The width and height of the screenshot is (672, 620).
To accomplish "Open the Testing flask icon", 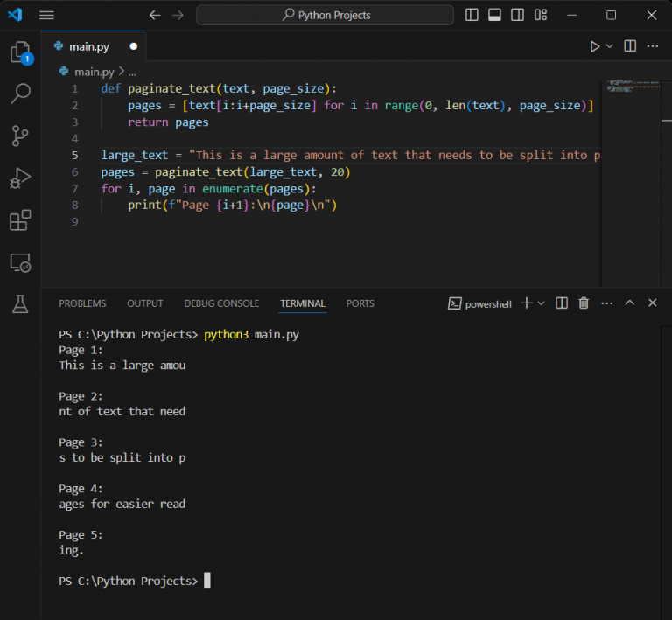I will [19, 303].
